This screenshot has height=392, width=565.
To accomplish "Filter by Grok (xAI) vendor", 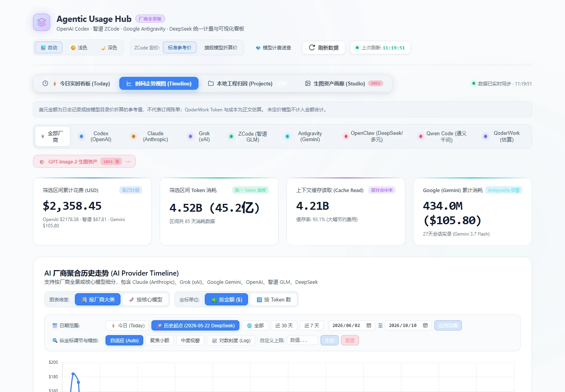I will click(200, 136).
